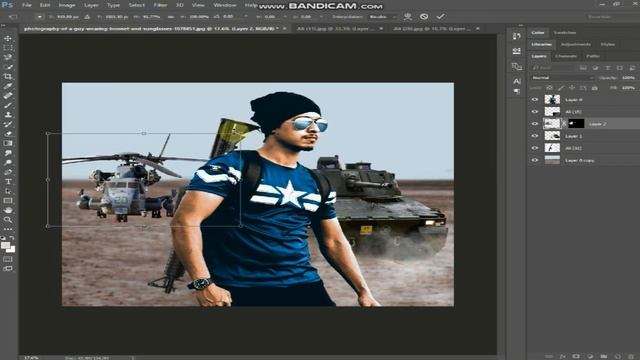Open the File menu
The image size is (640, 360).
click(27, 5)
